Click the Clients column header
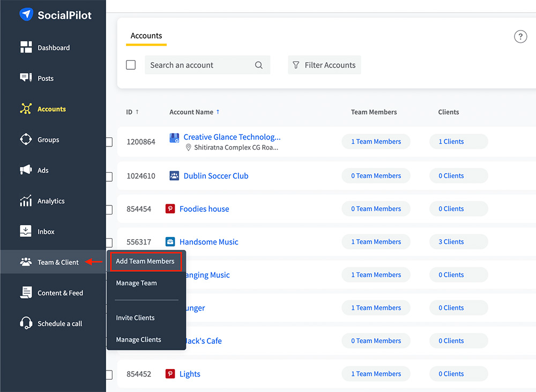This screenshot has width=536, height=392. [x=449, y=112]
